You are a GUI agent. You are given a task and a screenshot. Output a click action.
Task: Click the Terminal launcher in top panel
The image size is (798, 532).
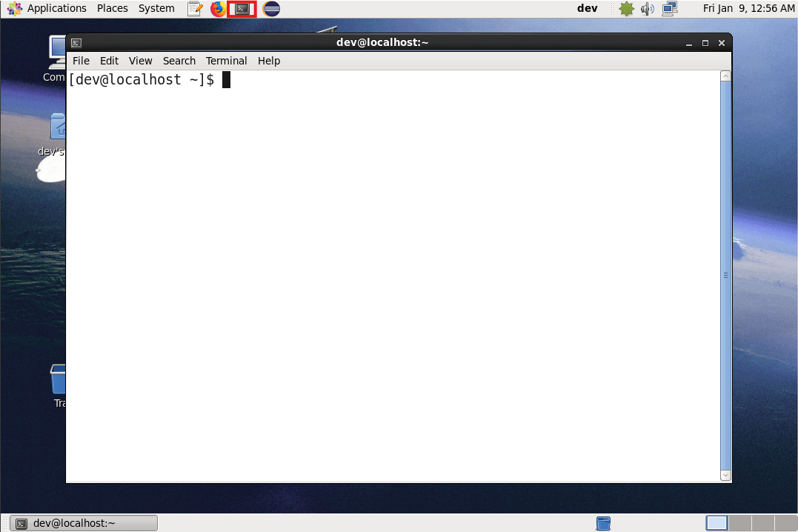coord(242,9)
